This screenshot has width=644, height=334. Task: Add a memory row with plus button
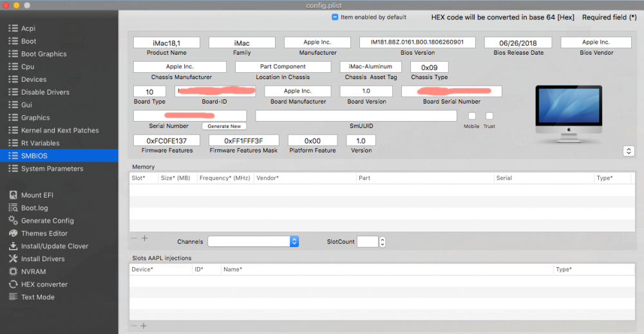144,238
